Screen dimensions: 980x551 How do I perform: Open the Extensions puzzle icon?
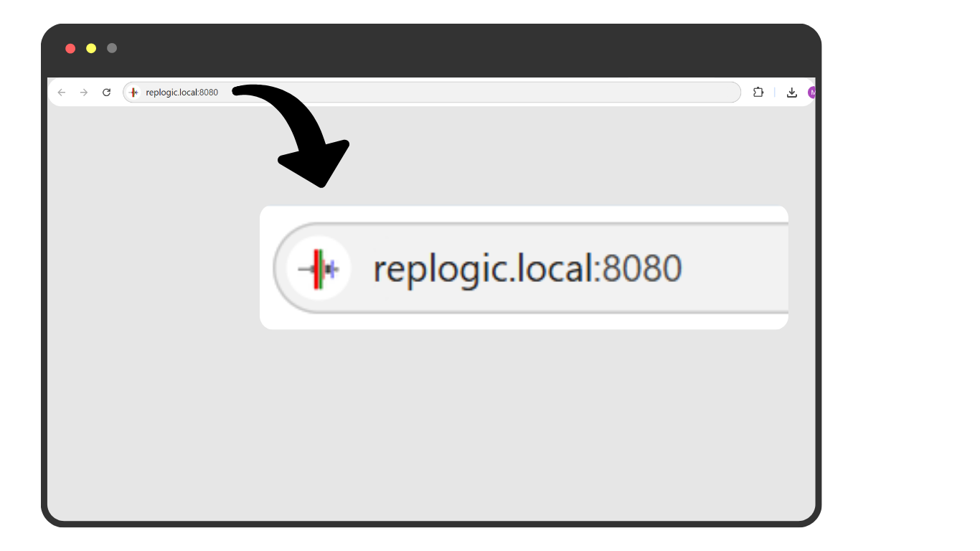click(758, 92)
